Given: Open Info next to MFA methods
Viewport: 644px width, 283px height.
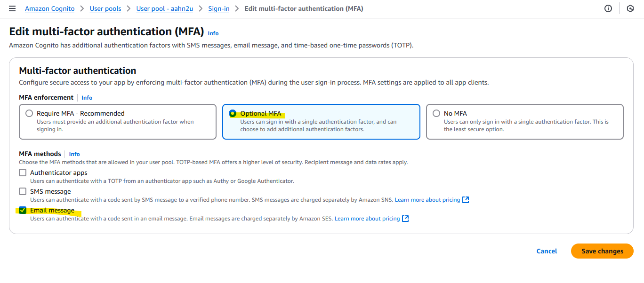Looking at the screenshot, I should (74, 154).
